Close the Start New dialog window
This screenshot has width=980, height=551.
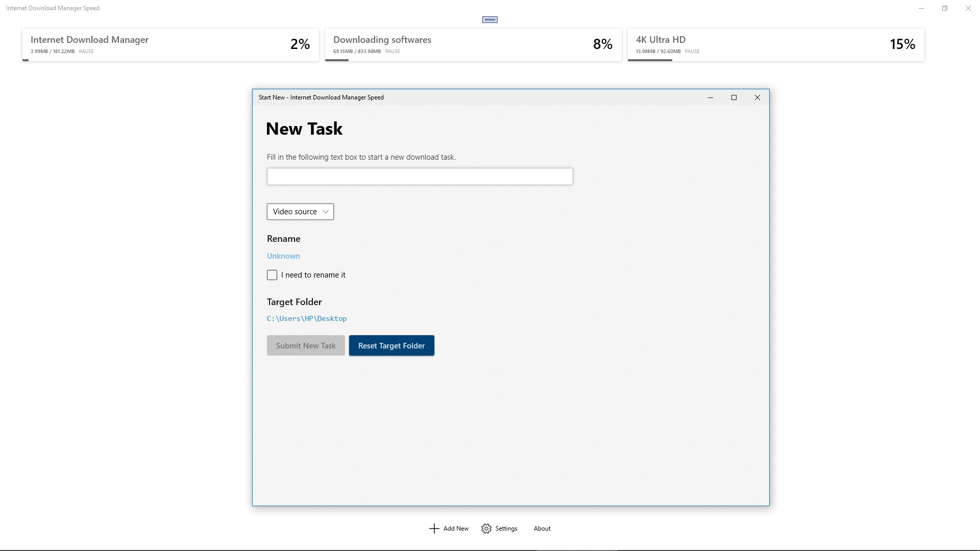(x=757, y=97)
